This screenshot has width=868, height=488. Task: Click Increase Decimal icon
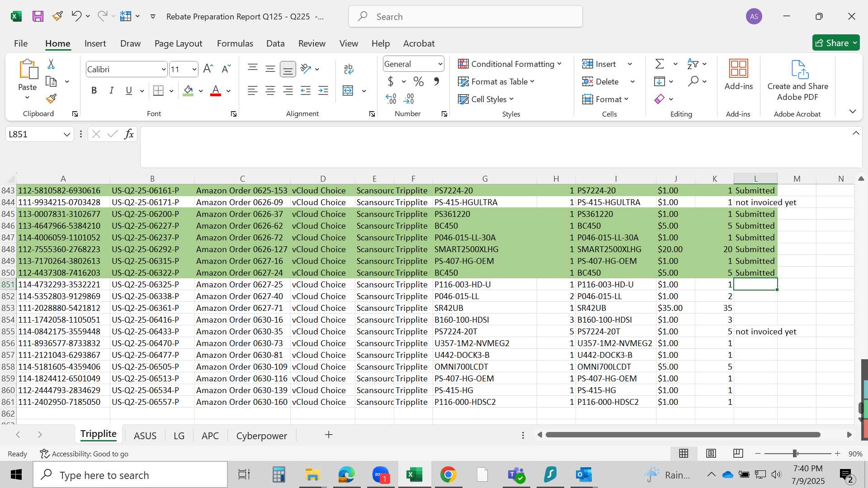(391, 99)
